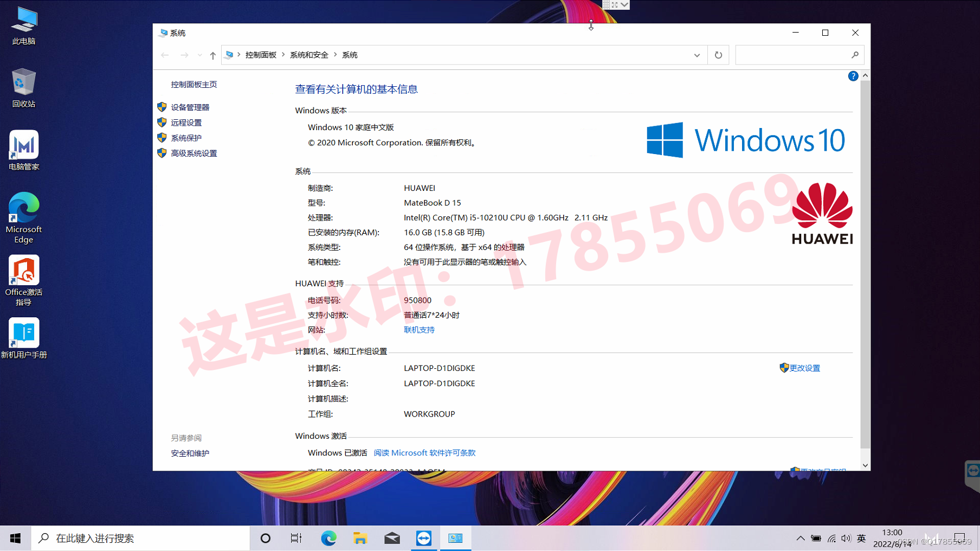Screen dimensions: 980x551
Task: Switch input language via 英 indicator
Action: (861, 538)
